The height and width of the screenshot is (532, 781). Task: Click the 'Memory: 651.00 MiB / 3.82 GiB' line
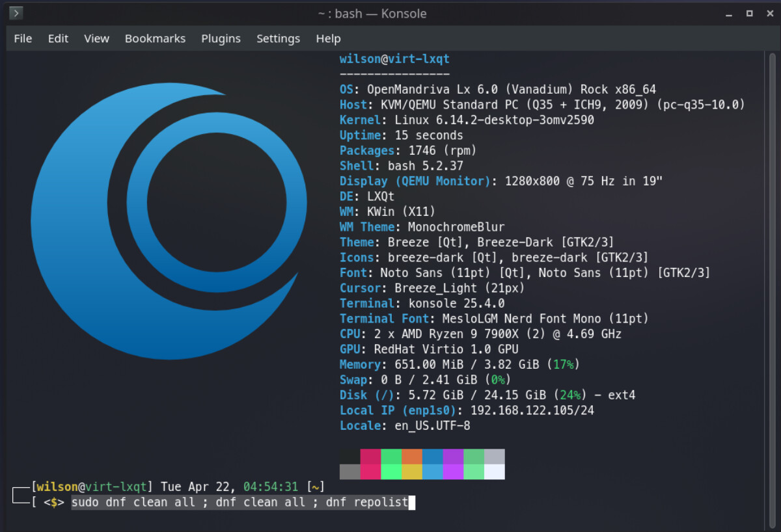pos(460,365)
